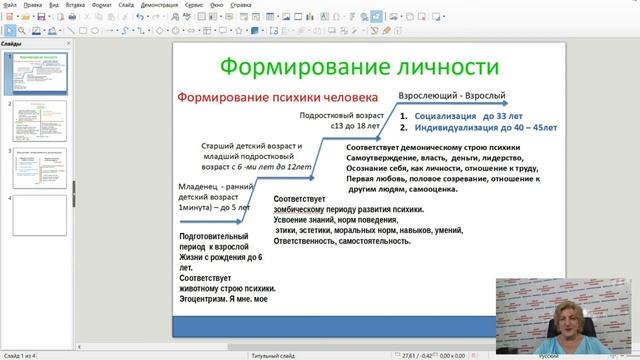Select the Line drawing tool

point(71,31)
